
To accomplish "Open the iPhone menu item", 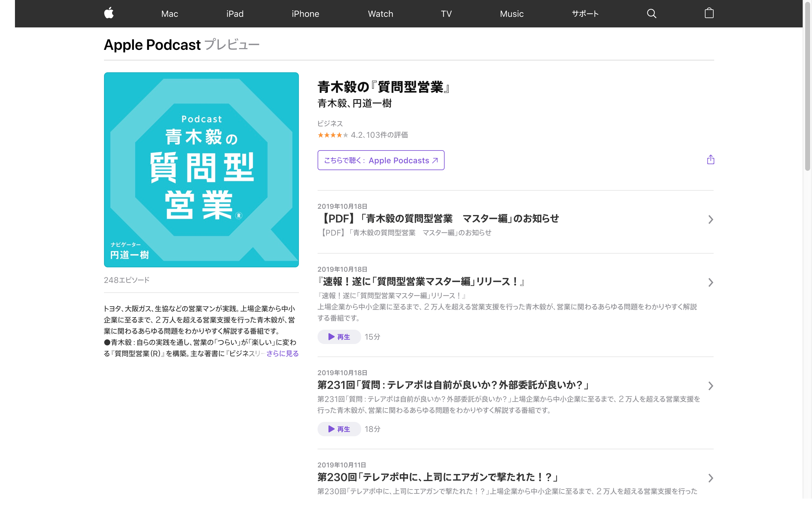I will coord(305,14).
